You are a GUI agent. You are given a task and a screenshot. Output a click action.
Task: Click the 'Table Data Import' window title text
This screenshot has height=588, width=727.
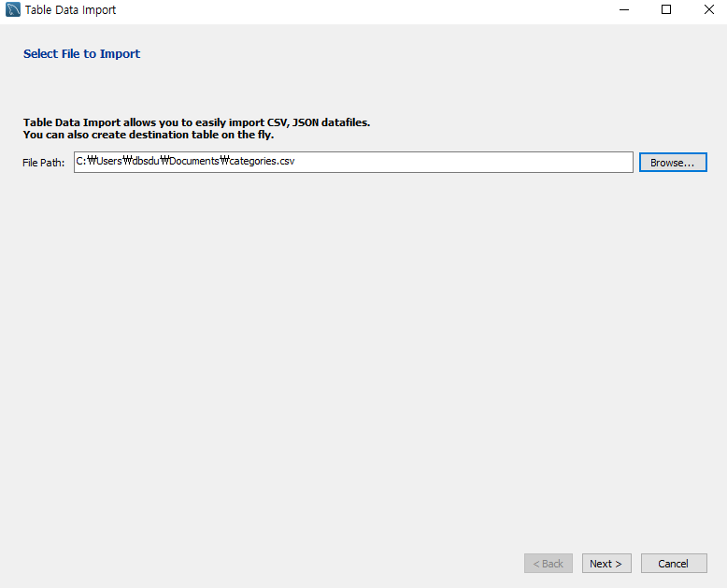point(70,9)
